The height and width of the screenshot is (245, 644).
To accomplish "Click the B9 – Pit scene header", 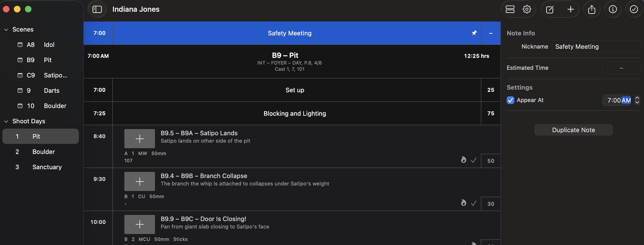I will click(x=292, y=62).
